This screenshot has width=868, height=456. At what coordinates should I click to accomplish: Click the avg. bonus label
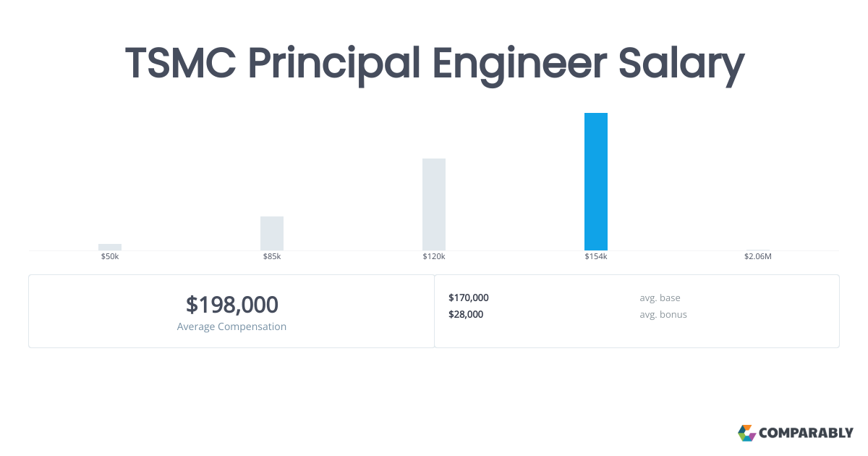663,314
